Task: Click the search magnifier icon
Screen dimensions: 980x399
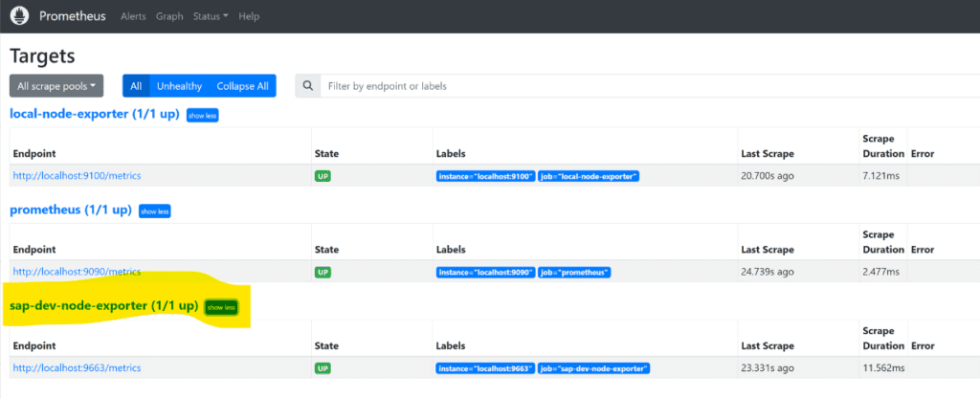Action: click(x=307, y=86)
